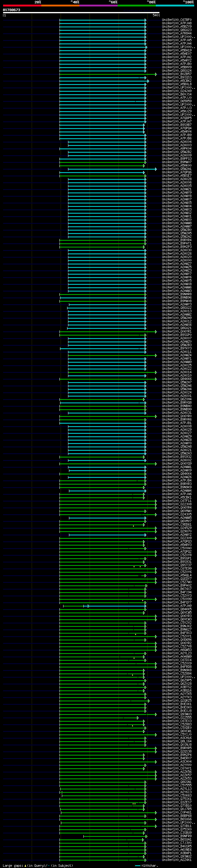
Task: Open the UniRef100_A2AWZ4 hit entry
Action: click(177, 355)
